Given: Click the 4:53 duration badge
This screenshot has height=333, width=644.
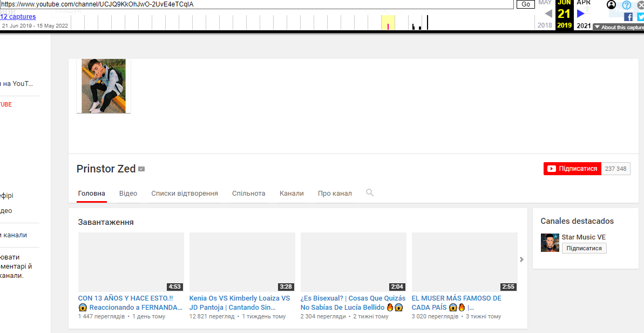Looking at the screenshot, I should (x=174, y=287).
